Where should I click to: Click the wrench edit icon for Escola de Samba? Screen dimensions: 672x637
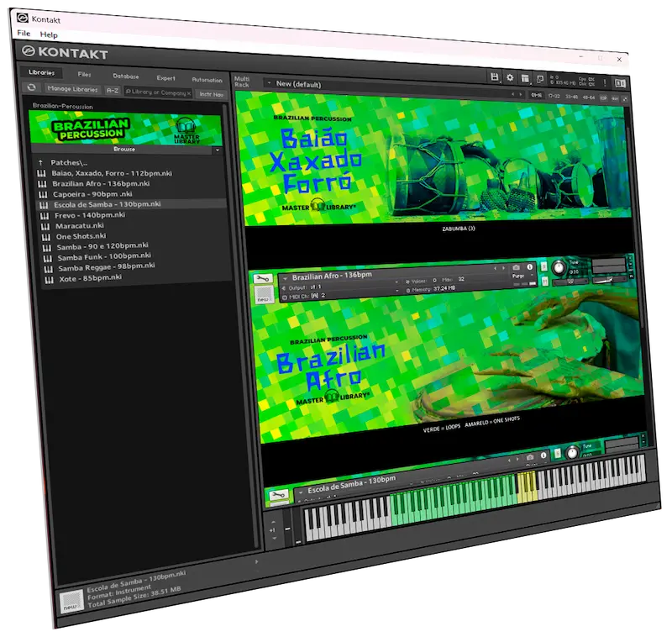pyautogui.click(x=279, y=495)
